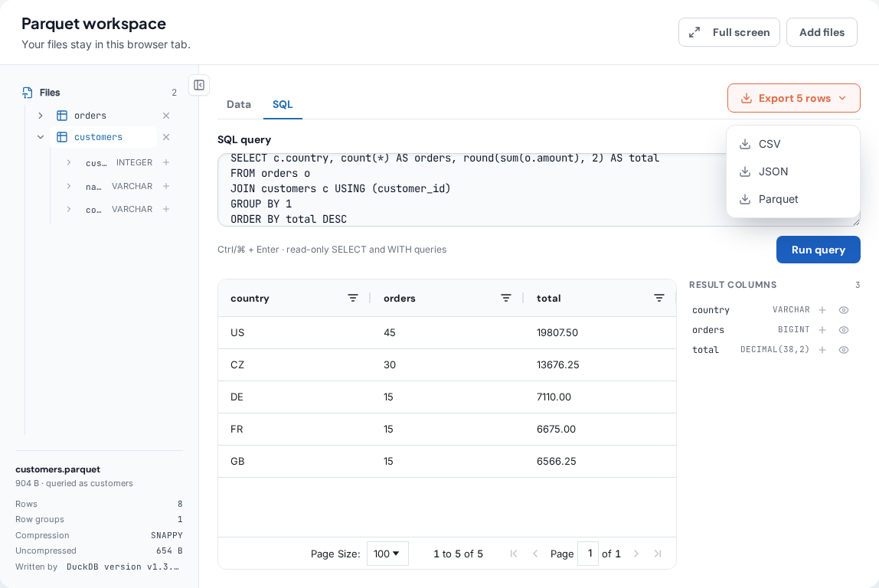
Task: Switch to the Data tab
Action: click(x=239, y=104)
